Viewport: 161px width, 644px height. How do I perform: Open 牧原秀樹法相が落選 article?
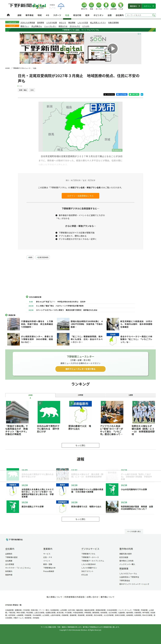(x=137, y=508)
